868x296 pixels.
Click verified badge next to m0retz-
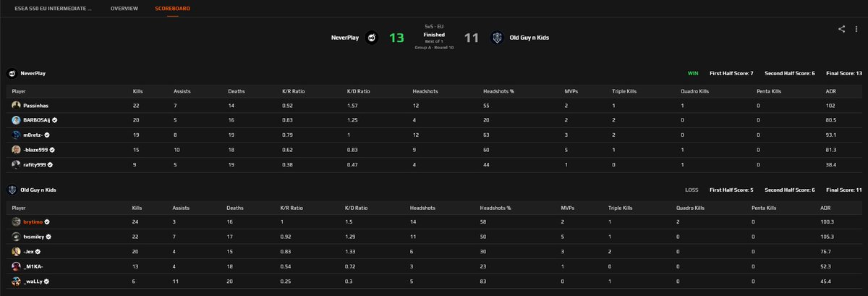[48, 135]
